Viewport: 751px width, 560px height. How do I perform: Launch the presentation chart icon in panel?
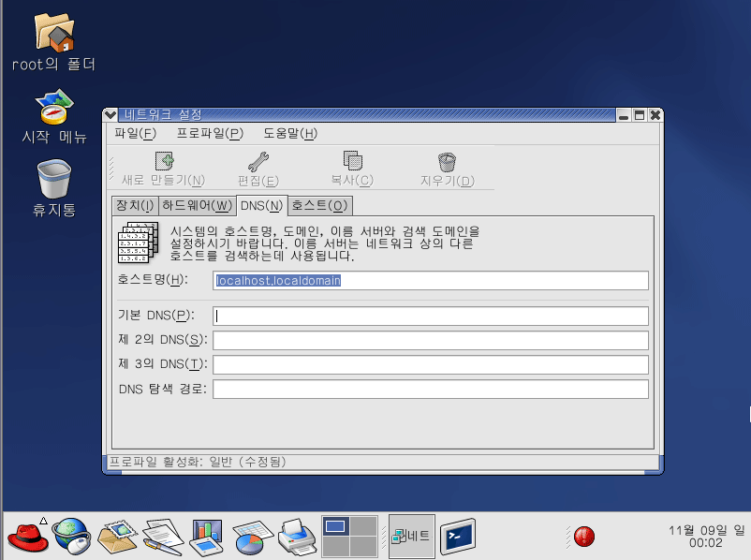[x=206, y=537]
